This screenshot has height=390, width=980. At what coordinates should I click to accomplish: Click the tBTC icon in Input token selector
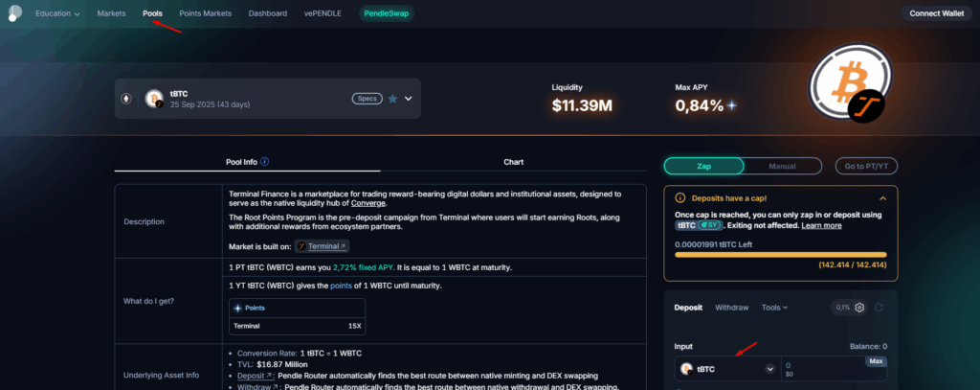click(686, 369)
